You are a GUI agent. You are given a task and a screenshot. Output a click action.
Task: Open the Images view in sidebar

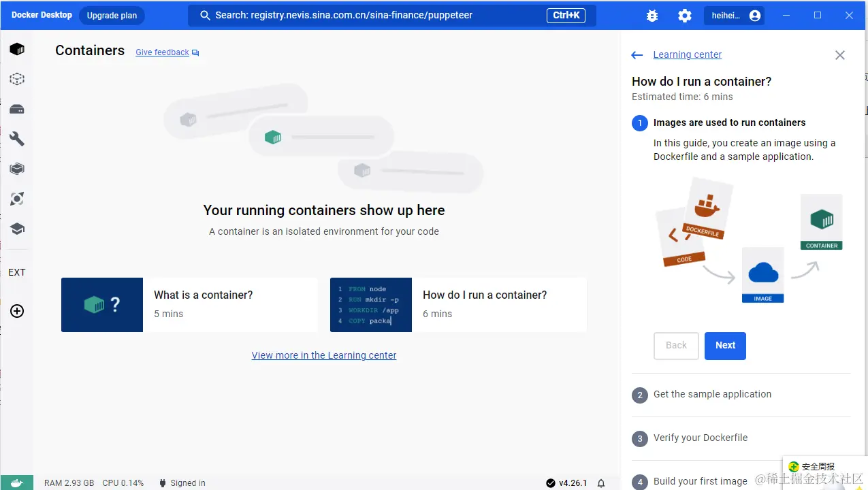click(x=17, y=79)
